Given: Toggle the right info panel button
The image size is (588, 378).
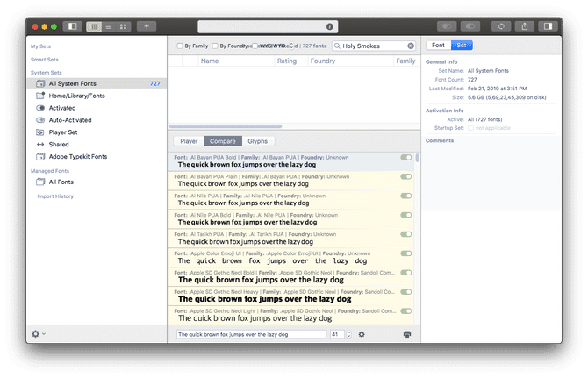Looking at the screenshot, I should point(548,26).
